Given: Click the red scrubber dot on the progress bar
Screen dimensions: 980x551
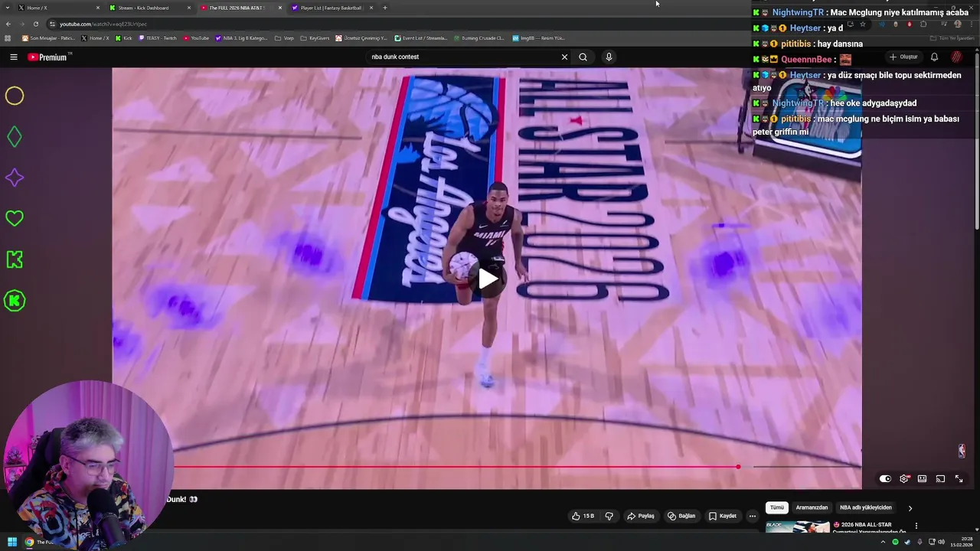Looking at the screenshot, I should click(x=738, y=466).
